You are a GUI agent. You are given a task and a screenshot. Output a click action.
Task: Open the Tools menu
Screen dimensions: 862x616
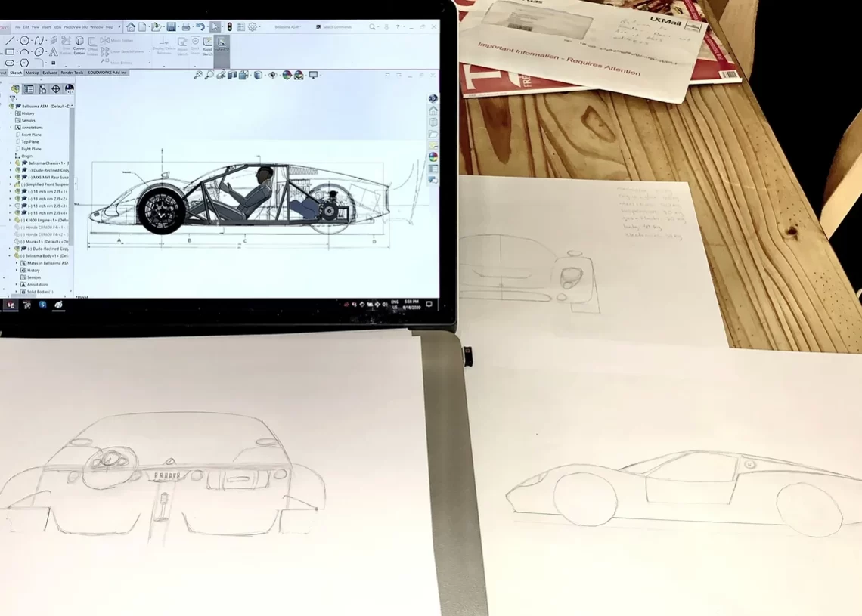pos(57,27)
